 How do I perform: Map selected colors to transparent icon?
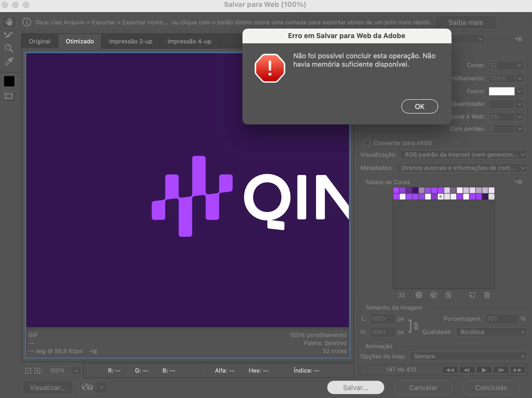click(418, 295)
